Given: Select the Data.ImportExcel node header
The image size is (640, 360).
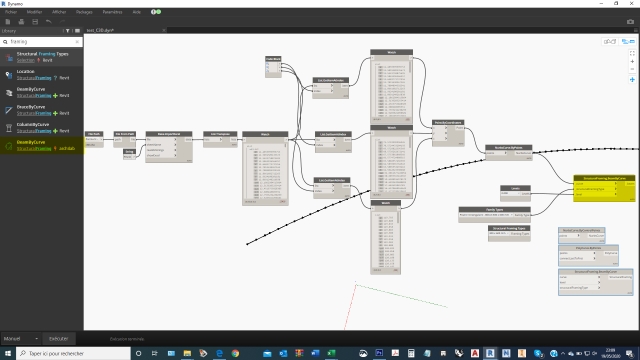Looking at the screenshot, I should [169, 134].
